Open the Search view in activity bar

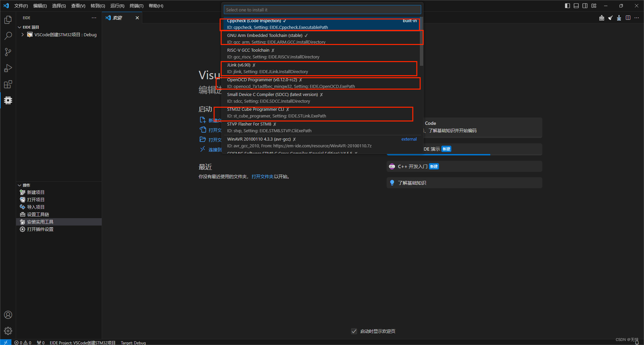(8, 36)
